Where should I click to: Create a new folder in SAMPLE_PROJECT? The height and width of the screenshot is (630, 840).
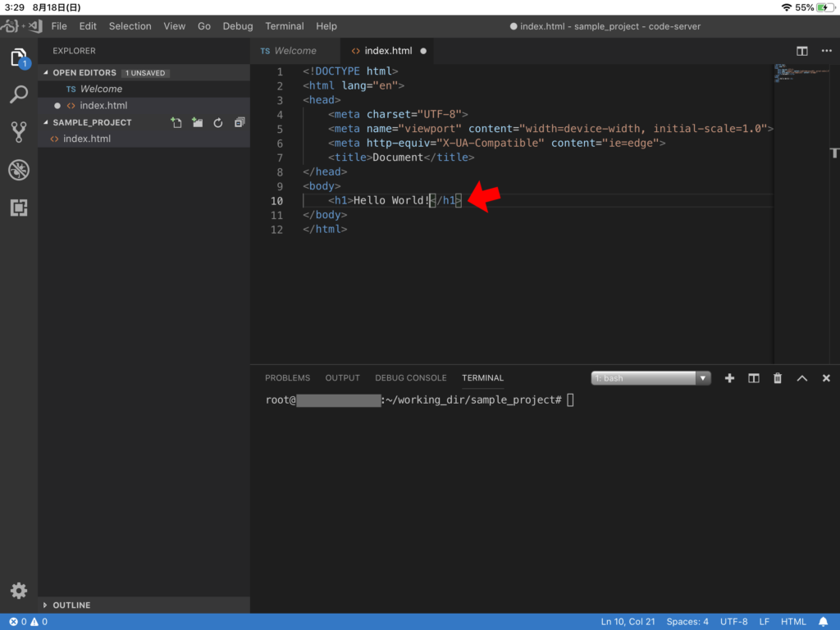pos(198,123)
